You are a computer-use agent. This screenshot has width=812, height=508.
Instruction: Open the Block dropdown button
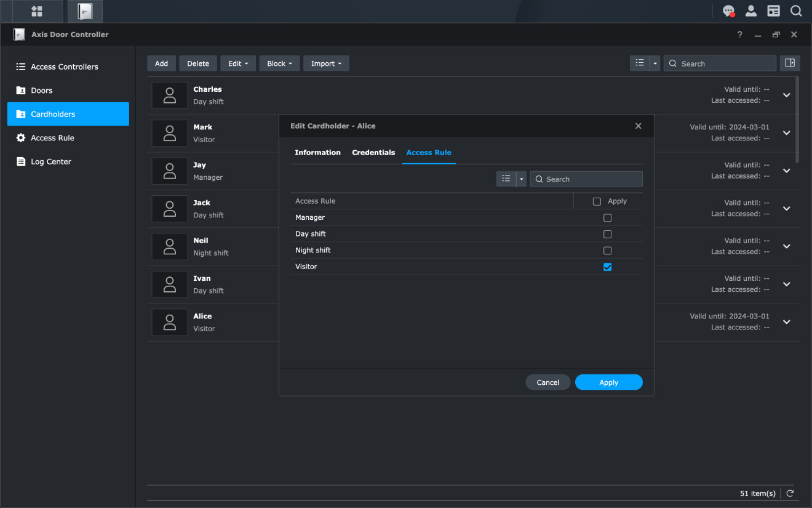coord(279,63)
